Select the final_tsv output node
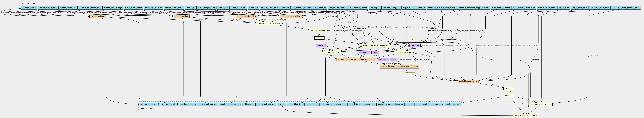This screenshot has width=644, height=118. click(x=281, y=104)
